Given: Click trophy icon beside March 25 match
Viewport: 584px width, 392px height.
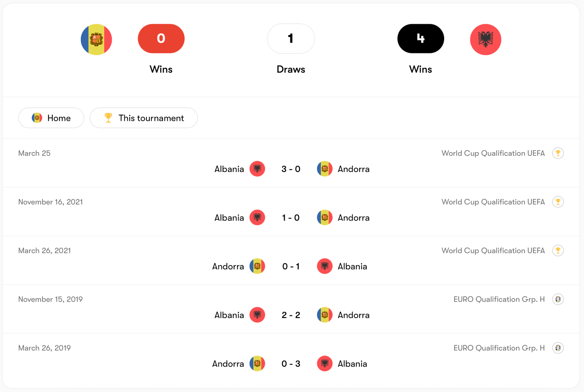Looking at the screenshot, I should [558, 153].
